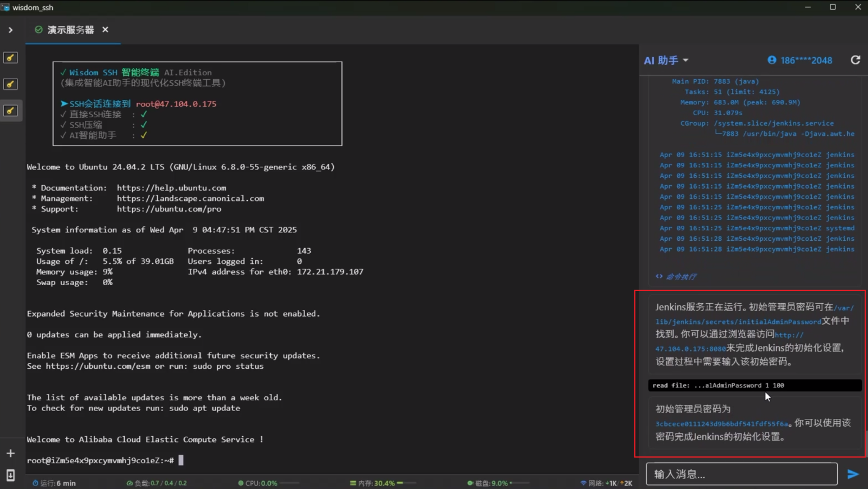Select the highlighted third key session icon
This screenshot has width=868, height=489.
pos(11,111)
